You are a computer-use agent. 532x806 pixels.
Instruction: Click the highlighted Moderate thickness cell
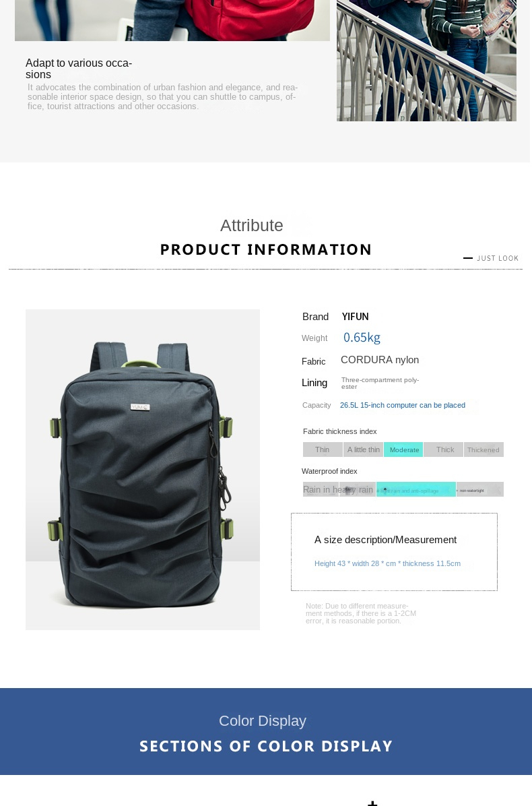[x=403, y=449]
